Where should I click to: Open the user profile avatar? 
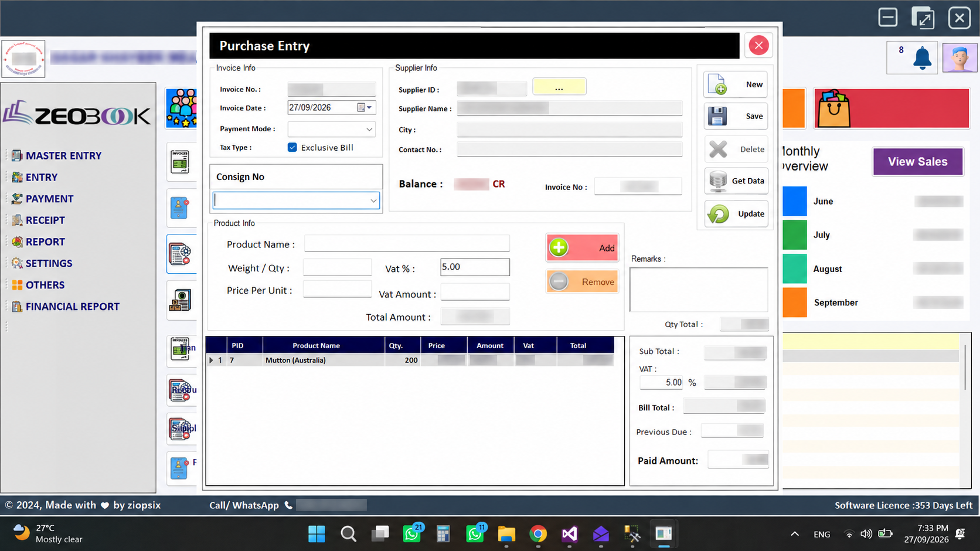click(x=959, y=58)
